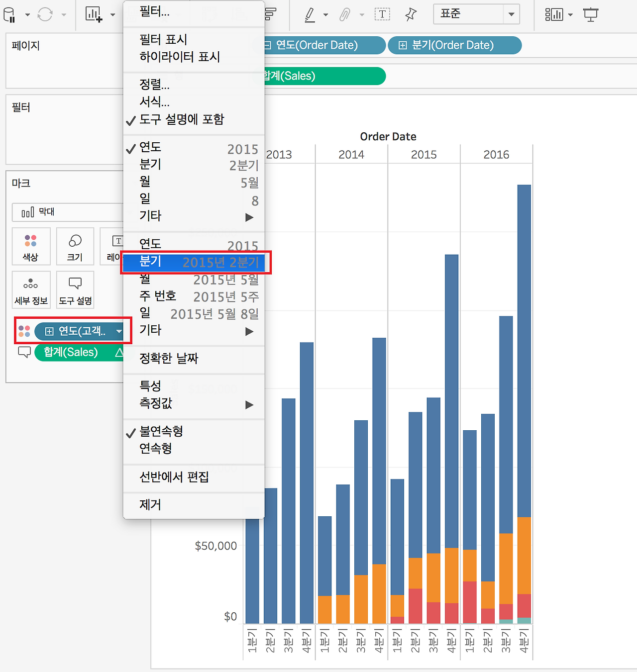Click the Order Date chart header
637x672 pixels.
coord(388,136)
